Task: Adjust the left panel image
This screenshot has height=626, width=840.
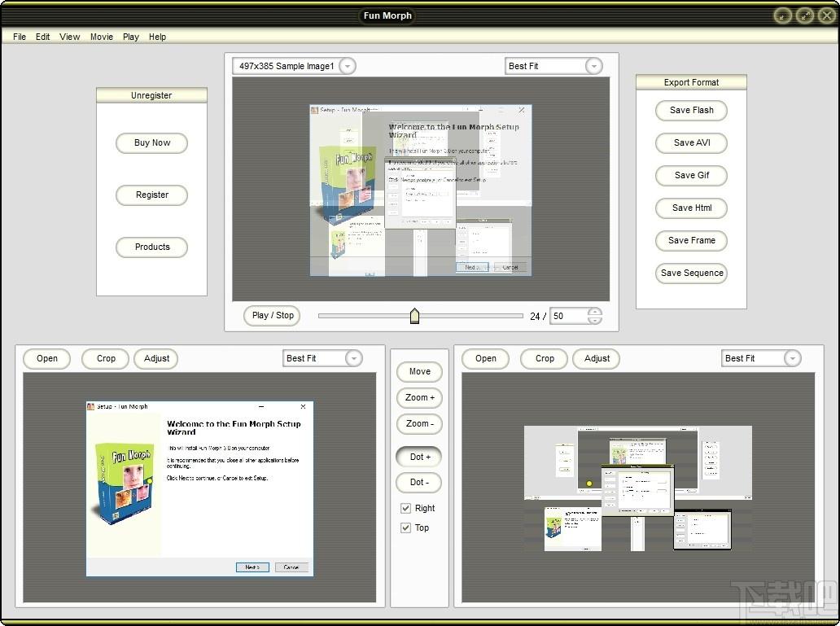Action: [x=156, y=358]
